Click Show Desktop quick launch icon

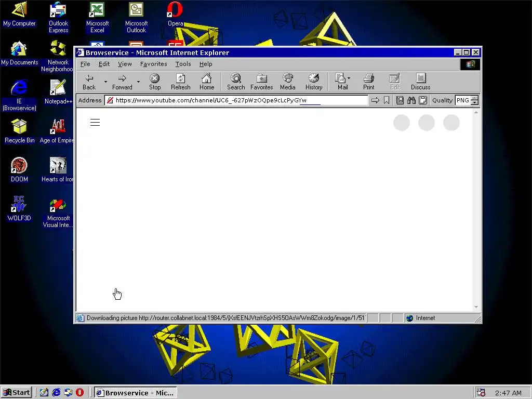pos(44,393)
